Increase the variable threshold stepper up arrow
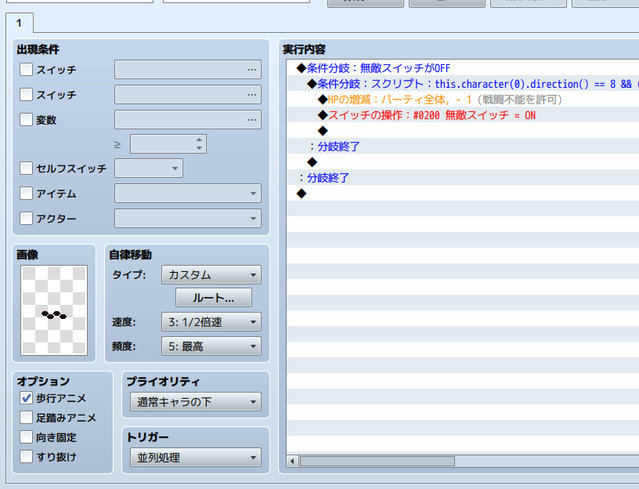Screen dimensions: 639x489 (x=199, y=140)
